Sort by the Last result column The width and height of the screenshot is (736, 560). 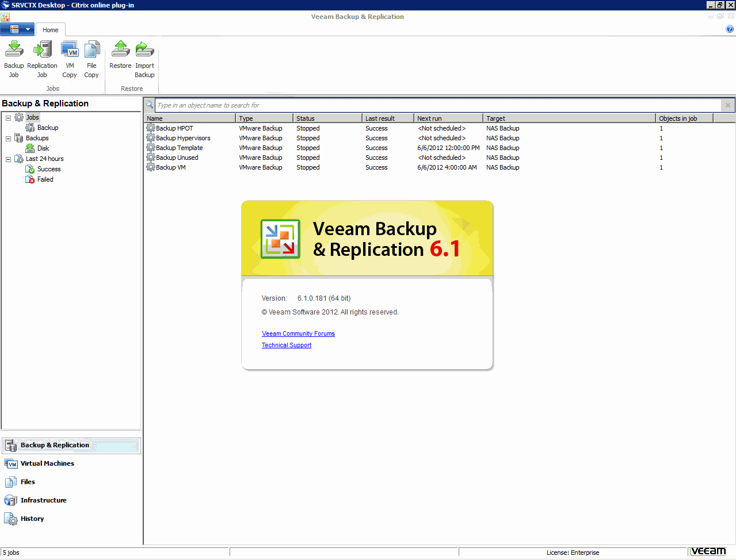coord(388,118)
